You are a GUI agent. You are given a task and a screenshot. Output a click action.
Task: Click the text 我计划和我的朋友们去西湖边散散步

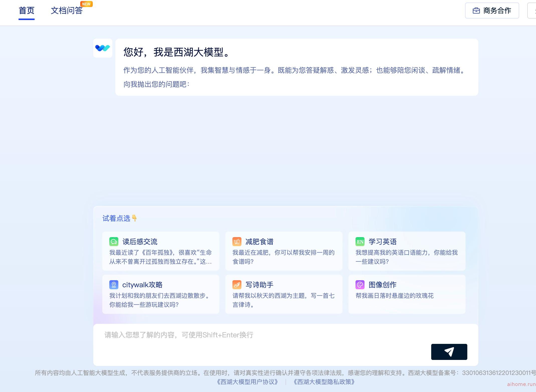pos(157,296)
